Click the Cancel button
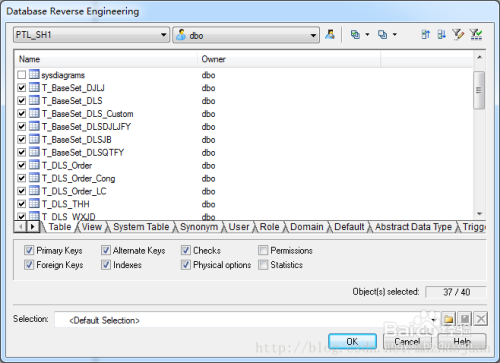 (407, 341)
